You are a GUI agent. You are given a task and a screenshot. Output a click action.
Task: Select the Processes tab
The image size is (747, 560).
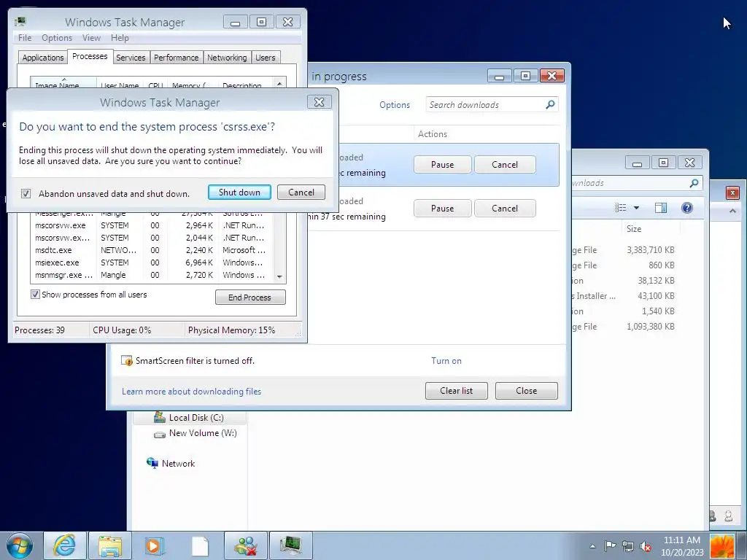click(90, 56)
